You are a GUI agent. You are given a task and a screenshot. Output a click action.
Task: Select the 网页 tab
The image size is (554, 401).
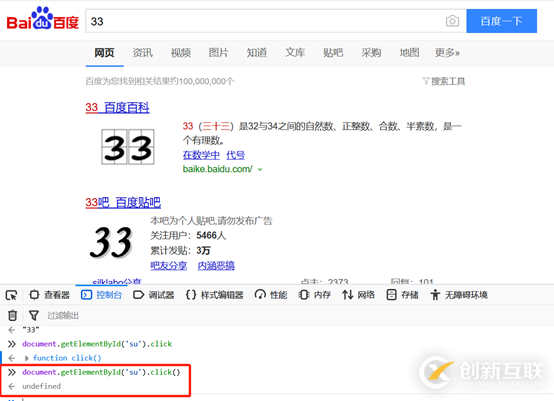(x=104, y=53)
